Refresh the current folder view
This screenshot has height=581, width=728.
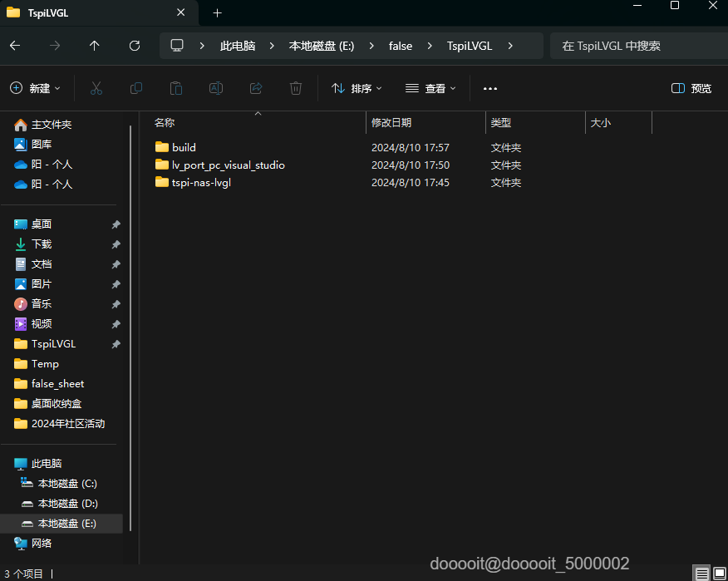pyautogui.click(x=135, y=46)
